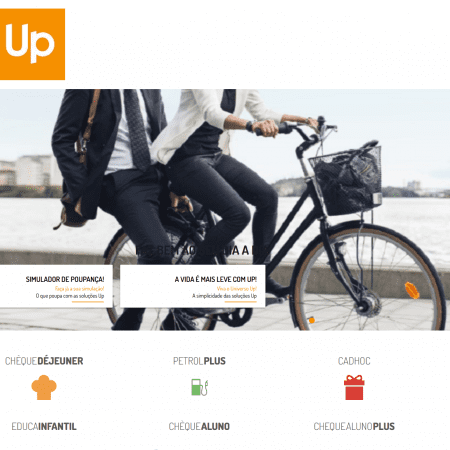This screenshot has width=450, height=450.
Task: Follow the 'Faça já a sua simulação!' link
Action: pos(79,289)
